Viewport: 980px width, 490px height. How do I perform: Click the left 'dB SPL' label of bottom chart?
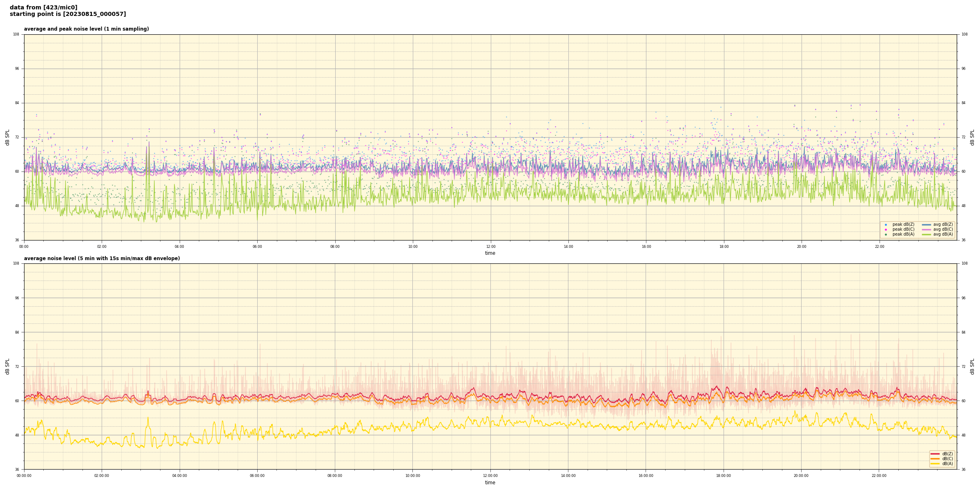tap(7, 366)
